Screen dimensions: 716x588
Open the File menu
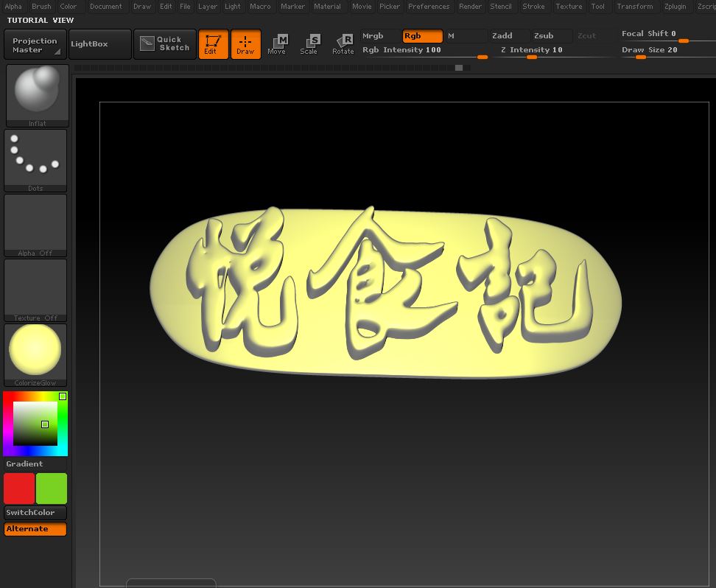click(185, 7)
